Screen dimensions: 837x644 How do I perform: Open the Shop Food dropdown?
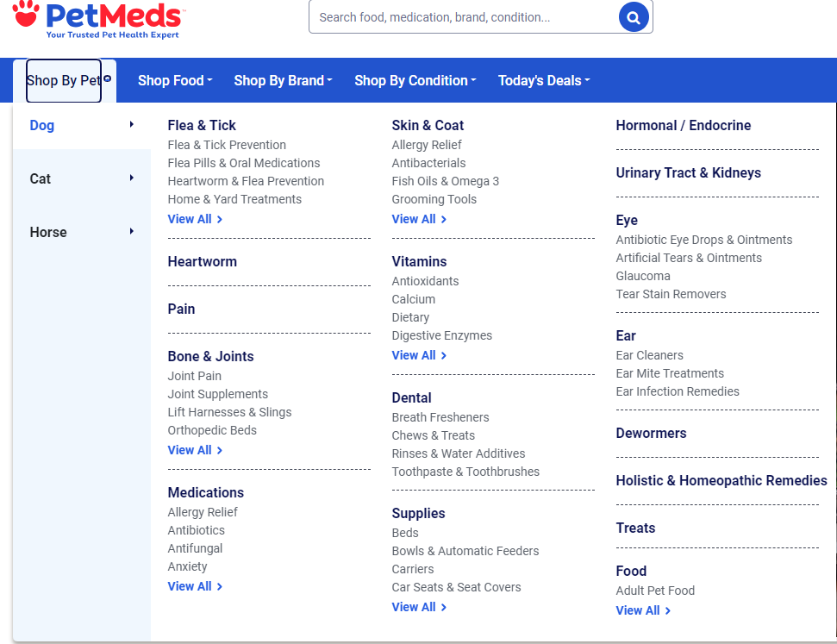point(172,79)
